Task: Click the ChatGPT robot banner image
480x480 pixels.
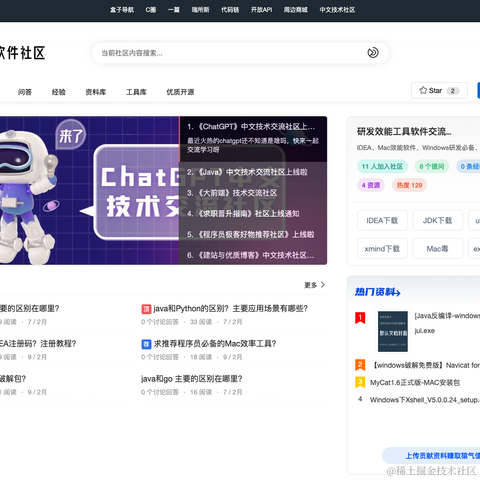Action: [89, 190]
